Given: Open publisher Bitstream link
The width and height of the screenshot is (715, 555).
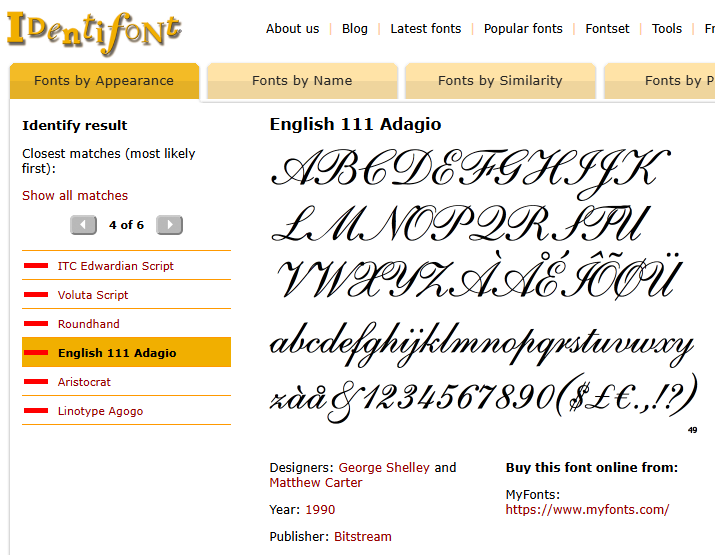Looking at the screenshot, I should (x=363, y=536).
